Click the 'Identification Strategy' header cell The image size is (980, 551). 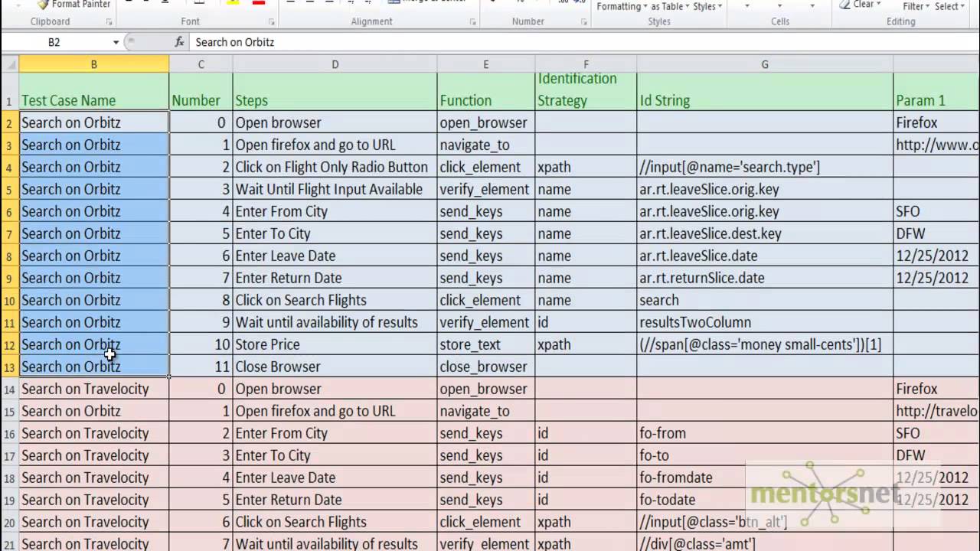(x=586, y=92)
